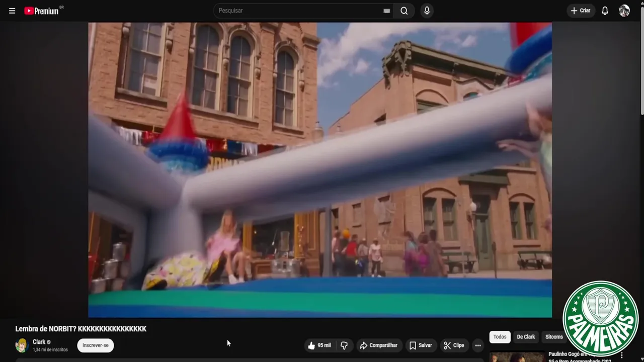The height and width of the screenshot is (362, 644).
Task: Open the Clark channel name link
Action: (x=39, y=342)
